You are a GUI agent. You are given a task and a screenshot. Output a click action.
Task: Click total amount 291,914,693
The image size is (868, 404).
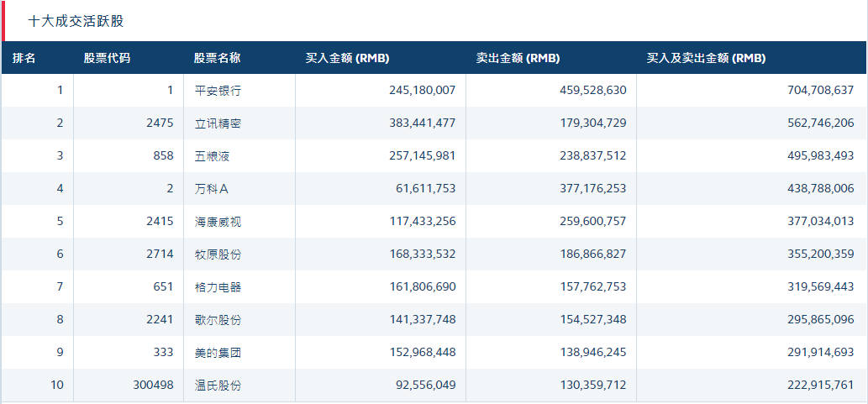pos(820,353)
